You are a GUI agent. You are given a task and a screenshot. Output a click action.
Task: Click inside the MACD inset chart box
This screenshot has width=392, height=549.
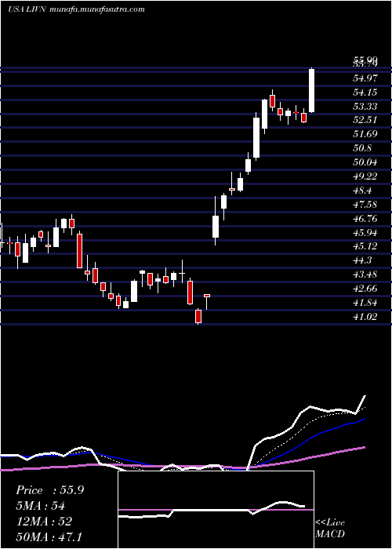(x=216, y=510)
